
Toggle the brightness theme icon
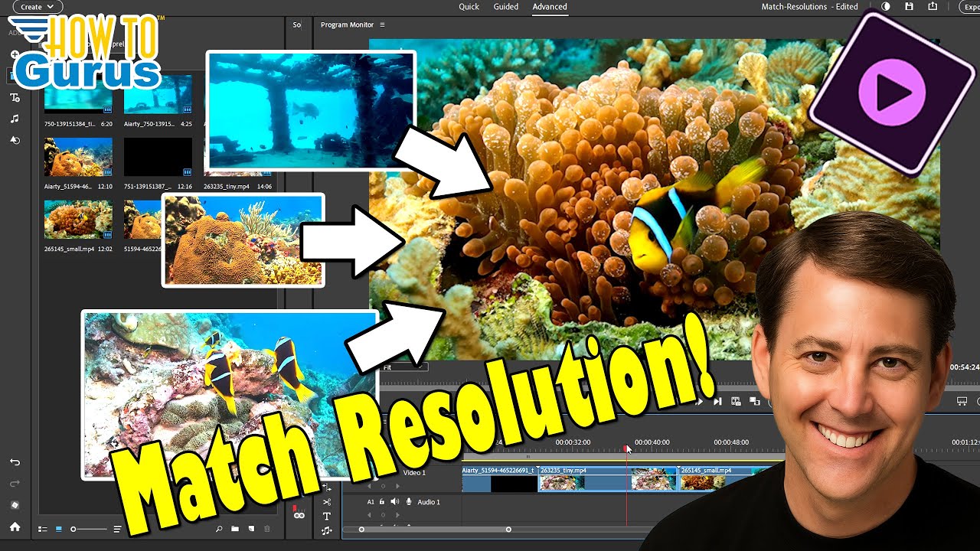(886, 7)
